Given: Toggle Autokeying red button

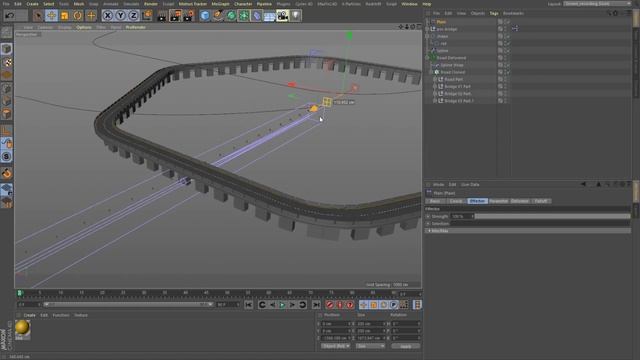Looking at the screenshot, I should coord(340,305).
